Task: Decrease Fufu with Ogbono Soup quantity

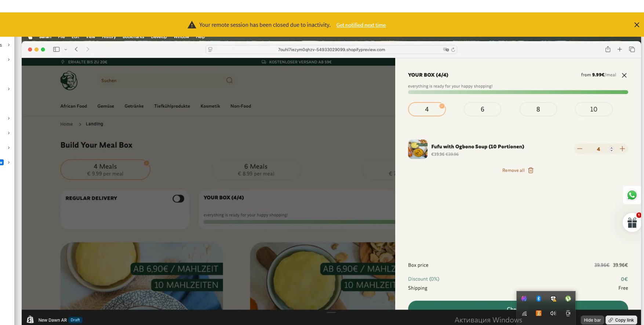Action: [580, 149]
